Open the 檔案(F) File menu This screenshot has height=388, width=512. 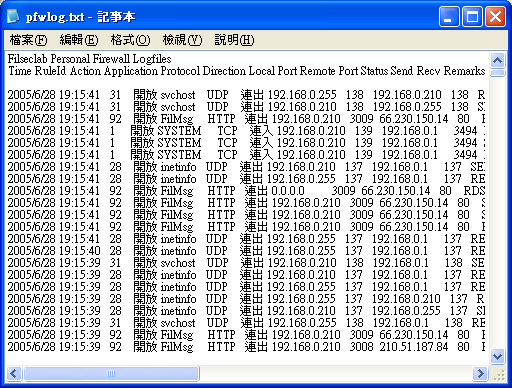[x=28, y=40]
